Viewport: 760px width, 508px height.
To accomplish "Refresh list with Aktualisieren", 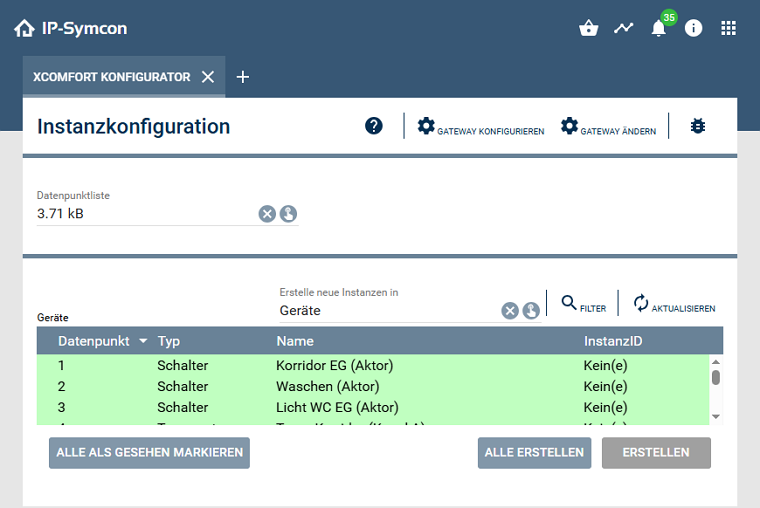I will pyautogui.click(x=674, y=304).
